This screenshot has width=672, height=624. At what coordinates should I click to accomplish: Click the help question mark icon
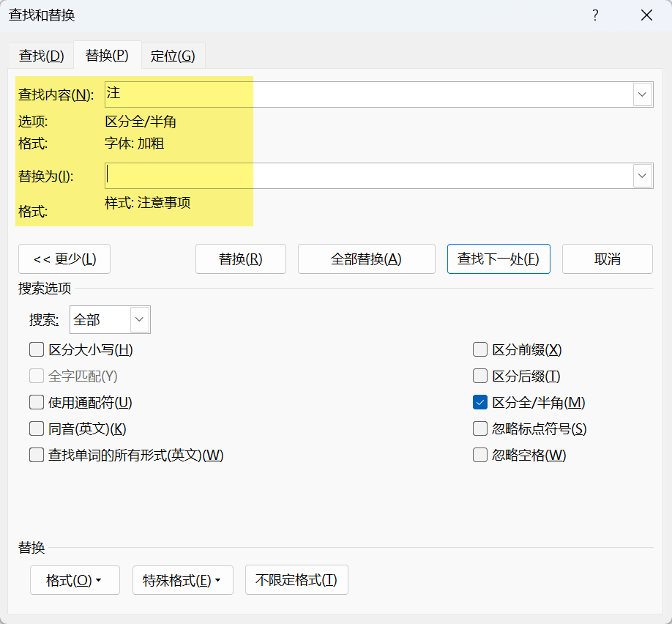[x=595, y=15]
